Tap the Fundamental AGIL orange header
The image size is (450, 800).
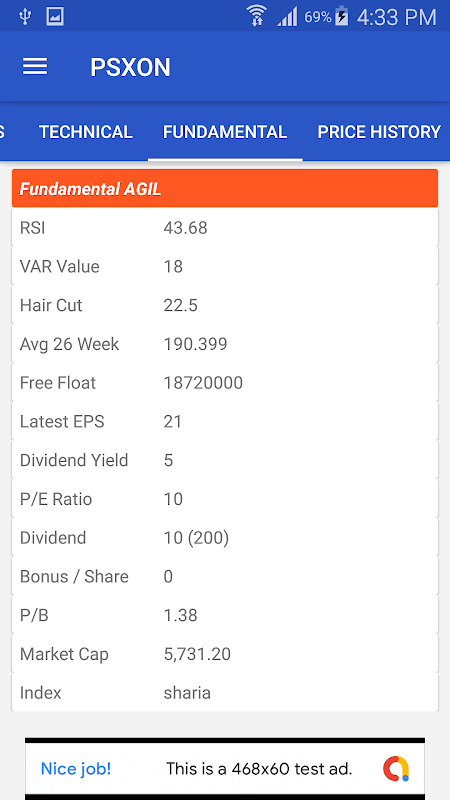225,188
